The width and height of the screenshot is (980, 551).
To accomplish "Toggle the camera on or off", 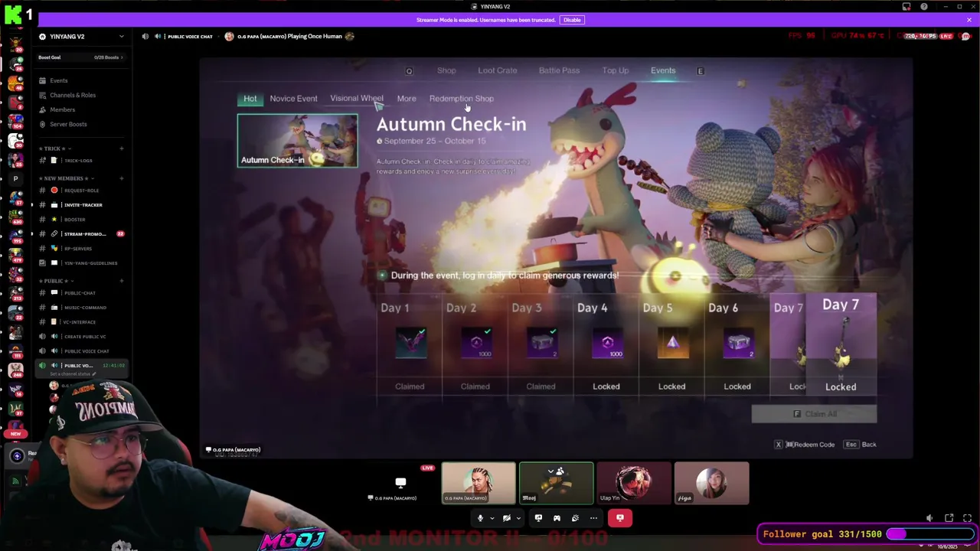I will [506, 518].
